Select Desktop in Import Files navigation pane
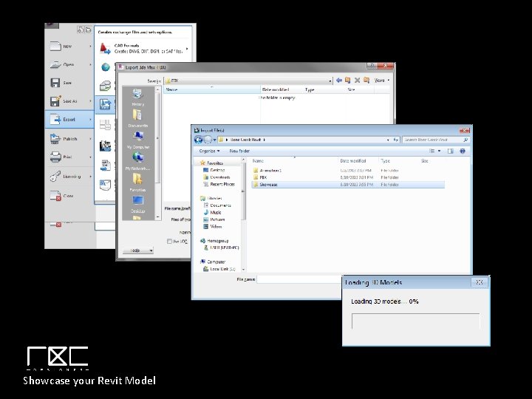 (214, 170)
